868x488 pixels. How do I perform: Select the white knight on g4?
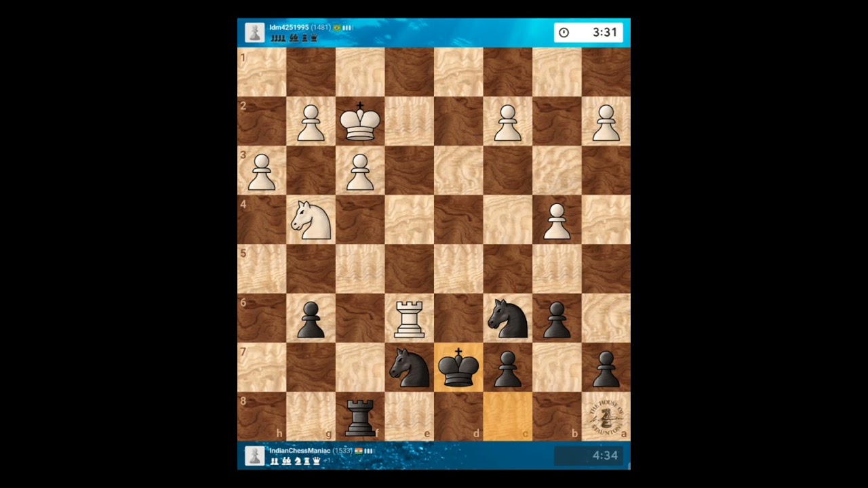point(311,220)
